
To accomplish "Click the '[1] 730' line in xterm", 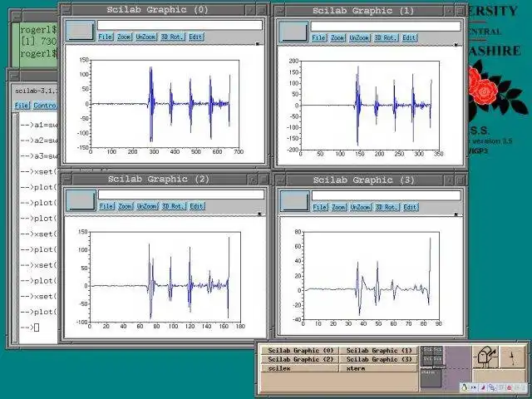I will [x=38, y=42].
